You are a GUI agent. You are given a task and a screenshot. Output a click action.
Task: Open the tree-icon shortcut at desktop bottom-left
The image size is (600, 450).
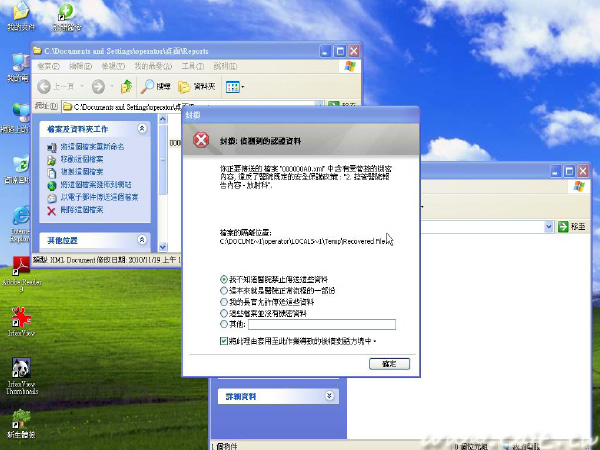coord(21,423)
